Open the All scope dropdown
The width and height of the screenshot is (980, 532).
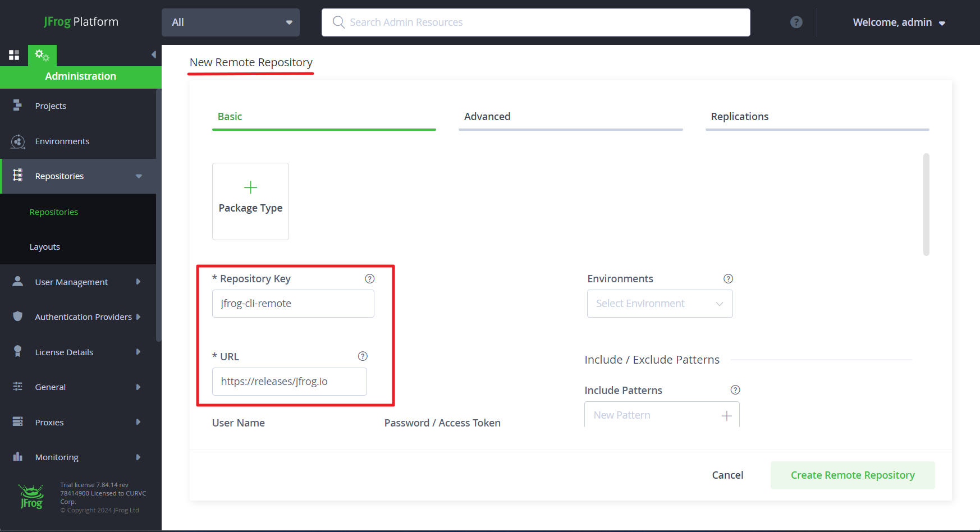tap(231, 22)
